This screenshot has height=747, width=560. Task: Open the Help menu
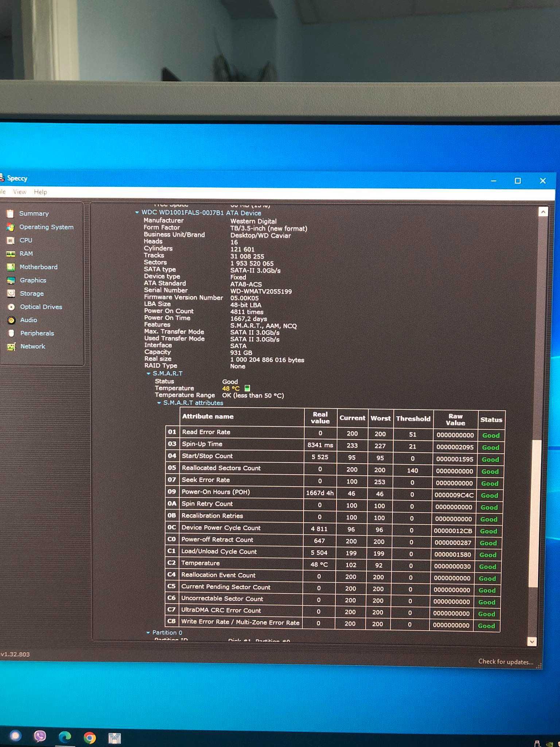coord(40,192)
